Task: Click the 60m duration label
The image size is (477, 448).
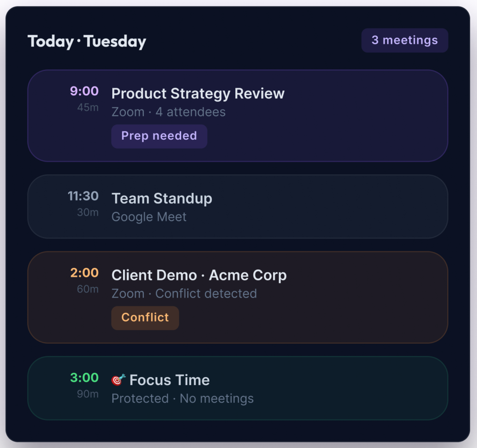Action: pyautogui.click(x=88, y=289)
